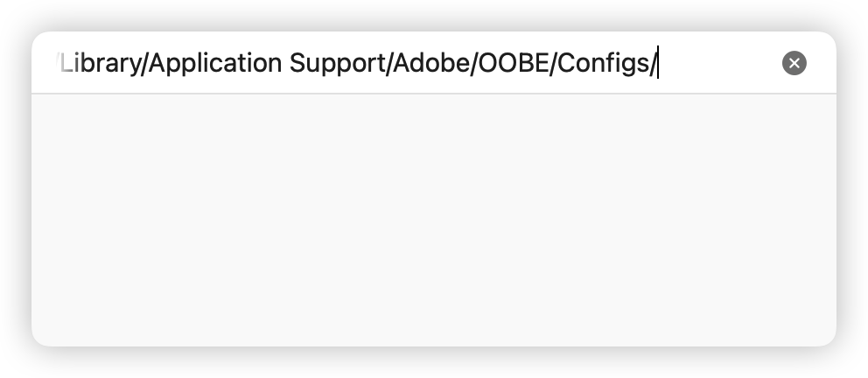The image size is (868, 378).
Task: Click blank field space left of clear icon
Action: (x=719, y=63)
